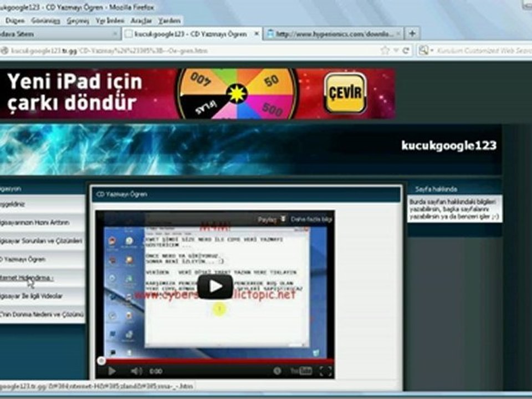This screenshot has height=399, width=532.
Task: Mute the video using the speaker icon
Action: (x=136, y=371)
